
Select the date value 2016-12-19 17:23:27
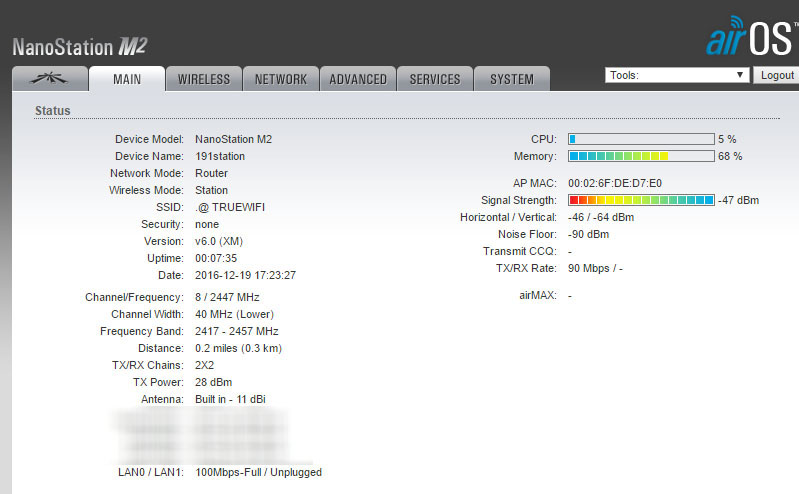point(245,275)
